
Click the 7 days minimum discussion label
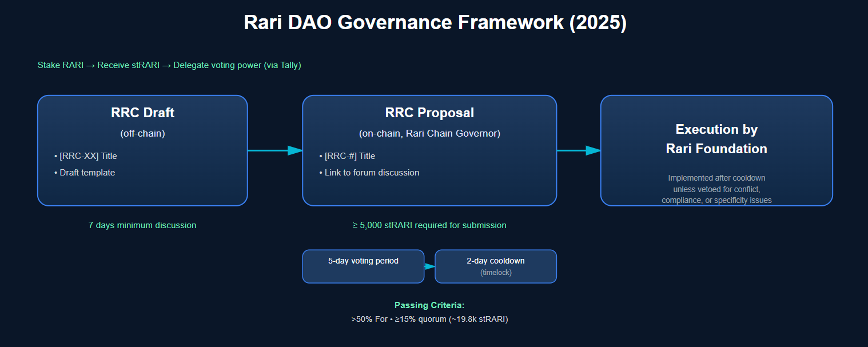(142, 225)
